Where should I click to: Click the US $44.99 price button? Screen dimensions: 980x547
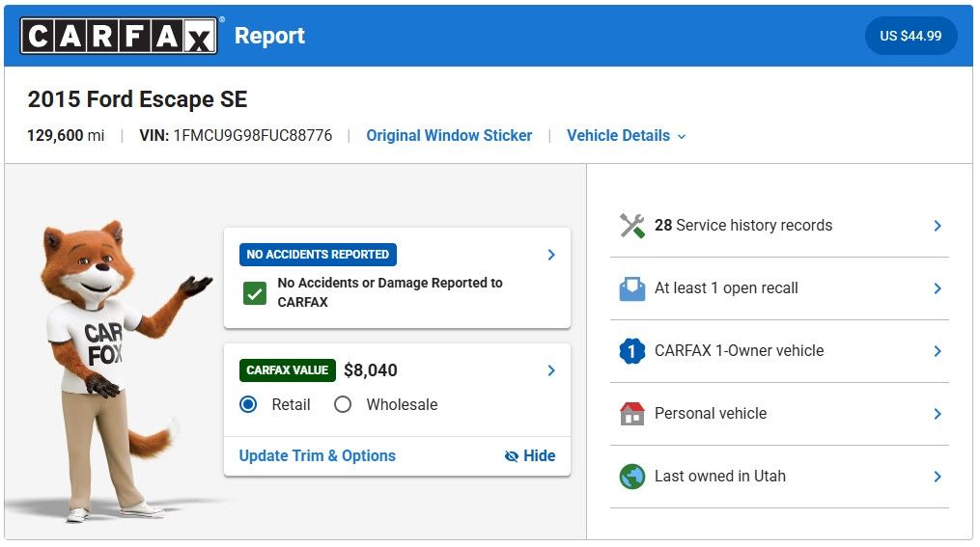point(910,36)
